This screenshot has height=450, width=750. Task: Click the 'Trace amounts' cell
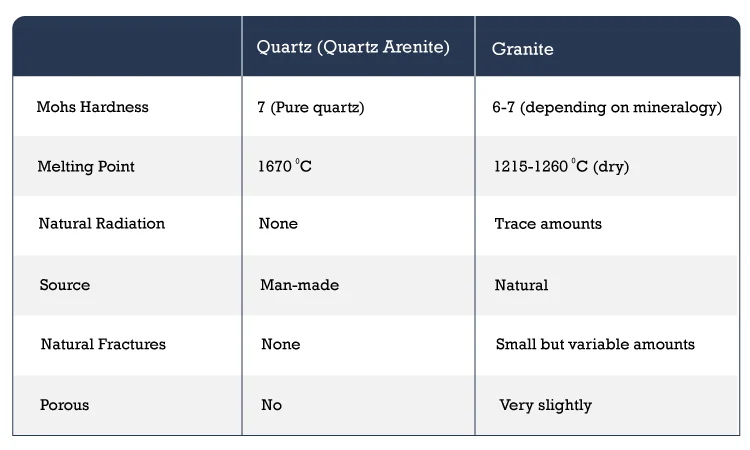[x=548, y=224]
